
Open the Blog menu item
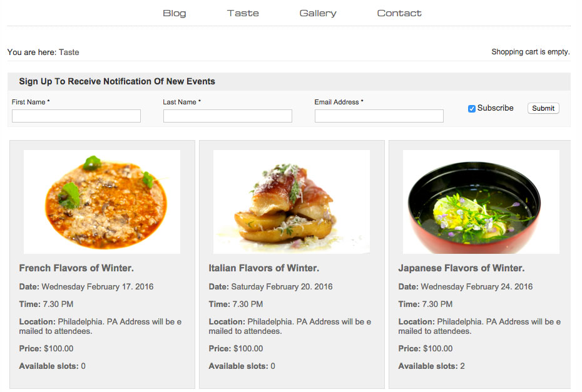point(174,13)
